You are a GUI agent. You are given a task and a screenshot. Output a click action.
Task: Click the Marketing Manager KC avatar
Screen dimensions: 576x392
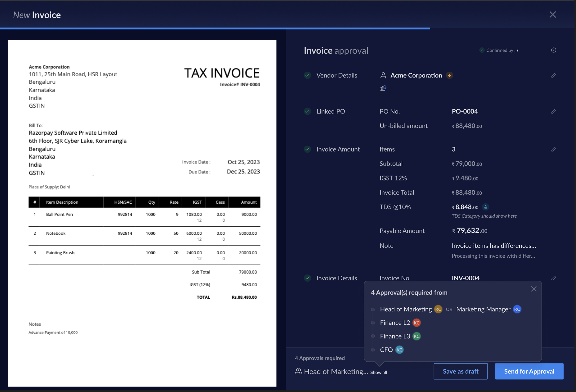pos(517,309)
